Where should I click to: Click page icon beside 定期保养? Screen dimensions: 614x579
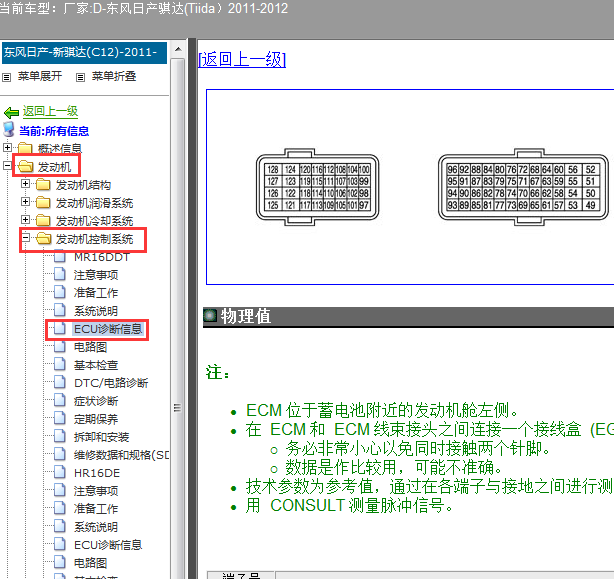tap(60, 418)
